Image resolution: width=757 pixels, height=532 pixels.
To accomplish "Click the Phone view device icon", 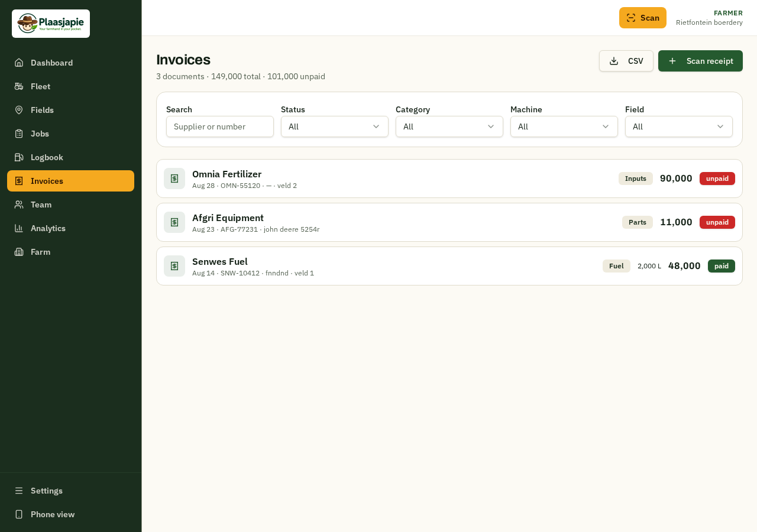I will point(19,514).
